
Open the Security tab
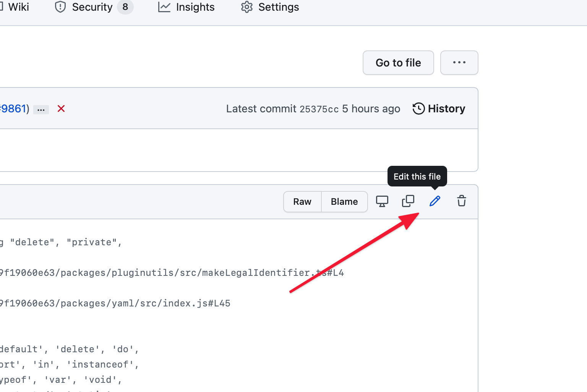[x=94, y=7]
